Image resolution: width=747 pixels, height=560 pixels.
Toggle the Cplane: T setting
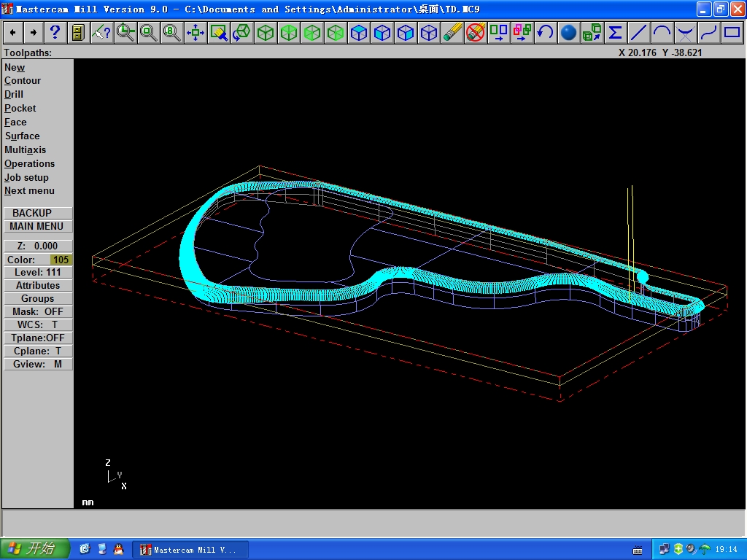tap(38, 351)
